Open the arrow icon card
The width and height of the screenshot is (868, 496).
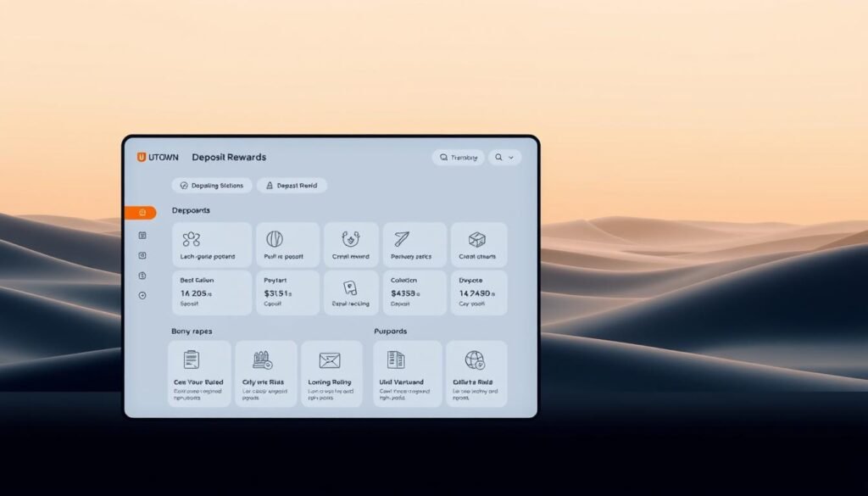[415, 244]
